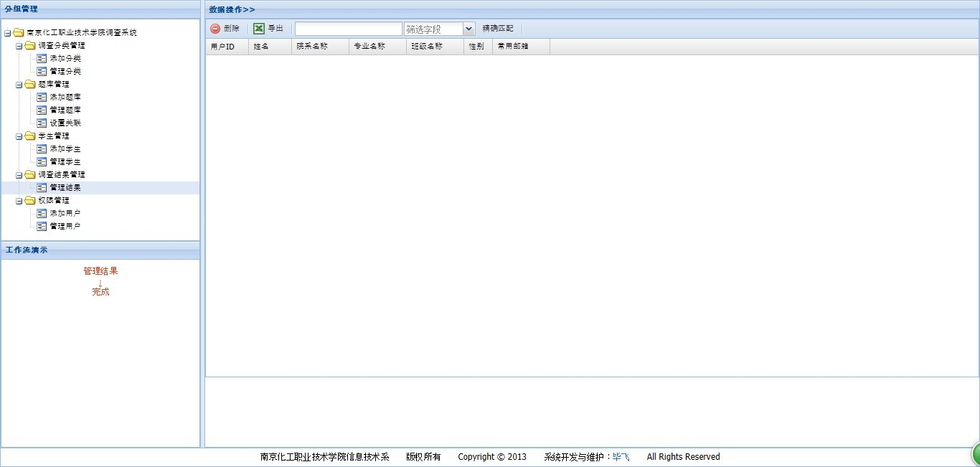The image size is (980, 467).
Task: Collapse the root 南京化工职业技术学院调查系统 node
Action: tap(8, 33)
